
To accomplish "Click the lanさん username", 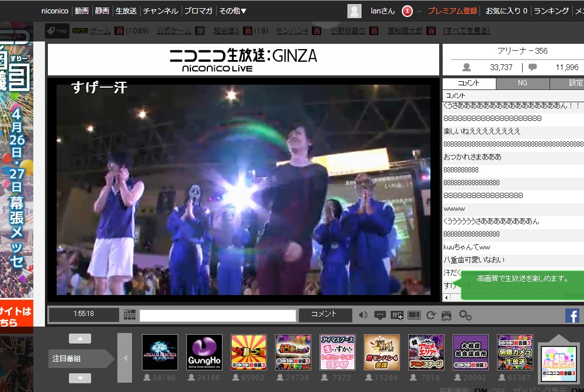I will pos(383,11).
